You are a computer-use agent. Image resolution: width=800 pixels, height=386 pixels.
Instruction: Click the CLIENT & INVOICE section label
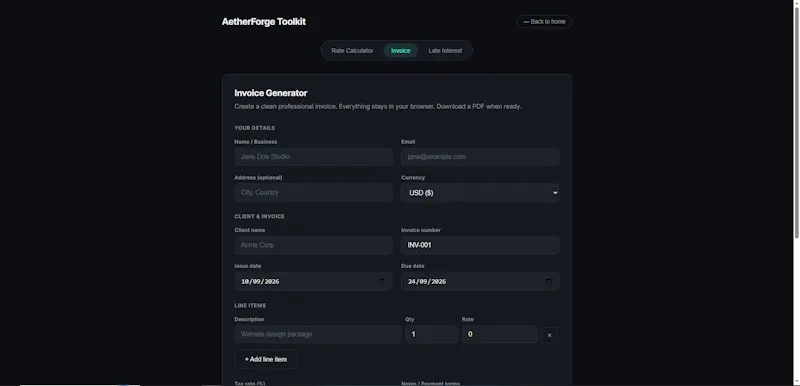tap(260, 216)
